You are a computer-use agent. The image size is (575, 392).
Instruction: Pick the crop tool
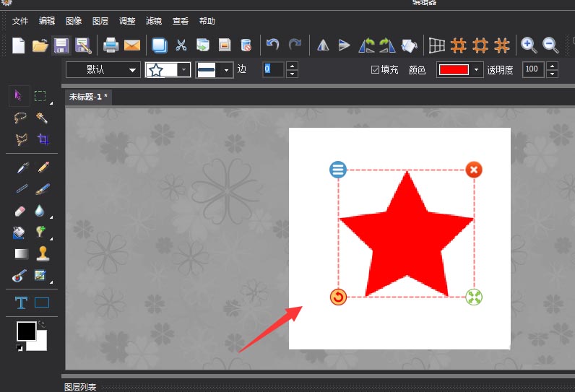click(x=43, y=139)
